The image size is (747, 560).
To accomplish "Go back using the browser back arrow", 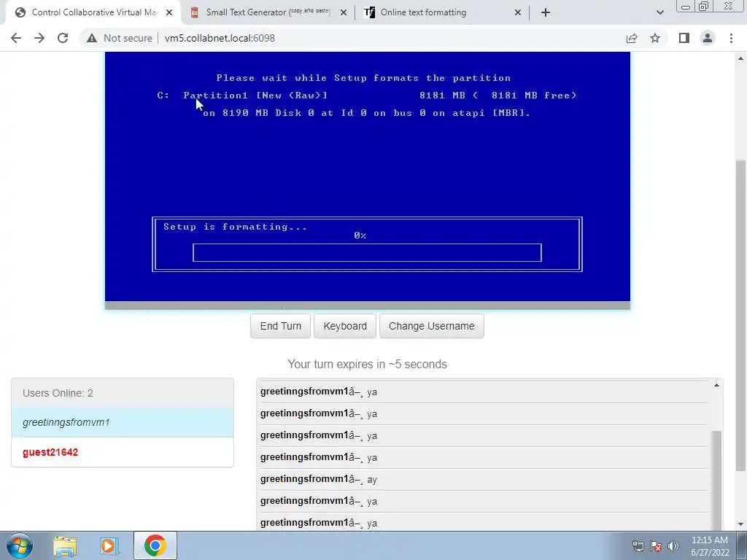I will (x=16, y=38).
